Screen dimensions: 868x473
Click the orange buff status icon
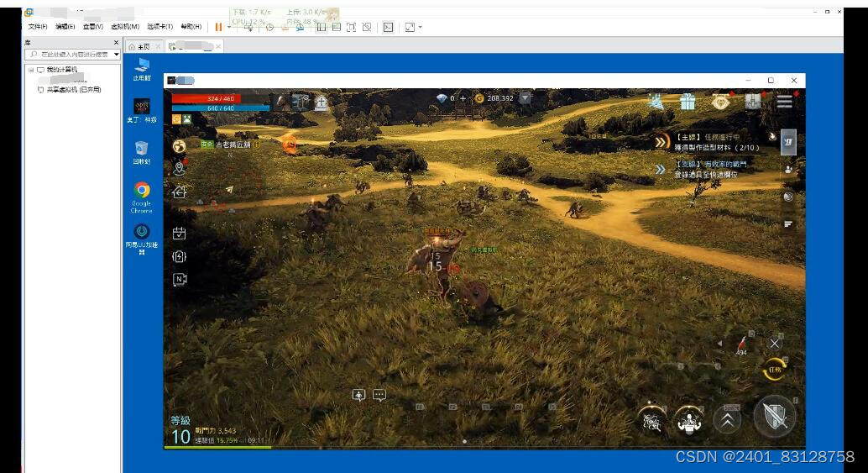tap(176, 119)
